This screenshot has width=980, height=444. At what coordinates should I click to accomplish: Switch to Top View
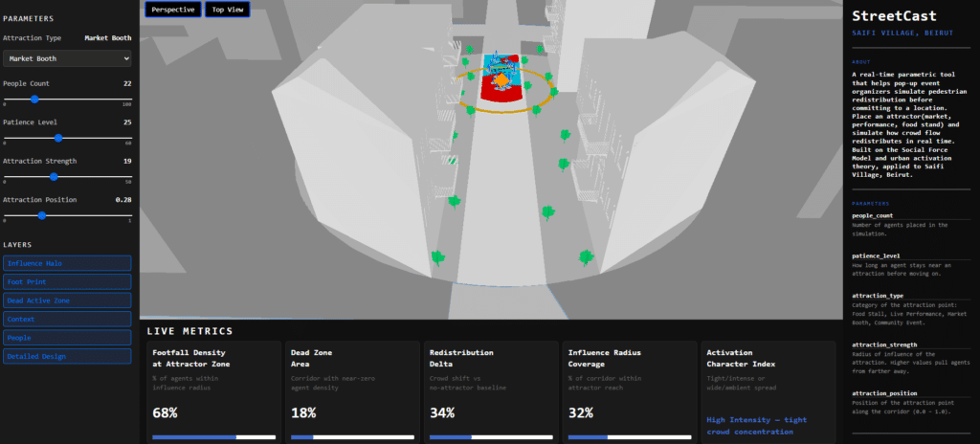point(227,10)
